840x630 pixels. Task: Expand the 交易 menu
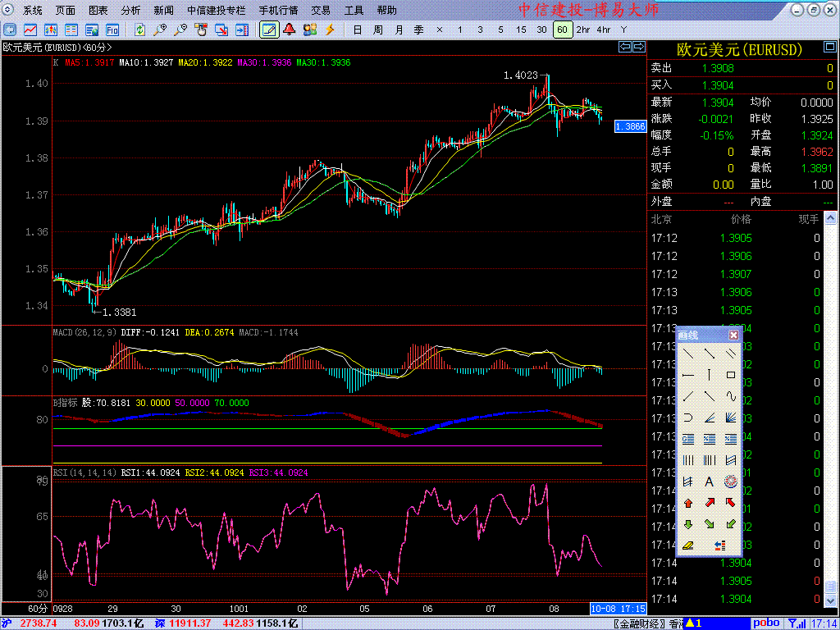pyautogui.click(x=321, y=11)
